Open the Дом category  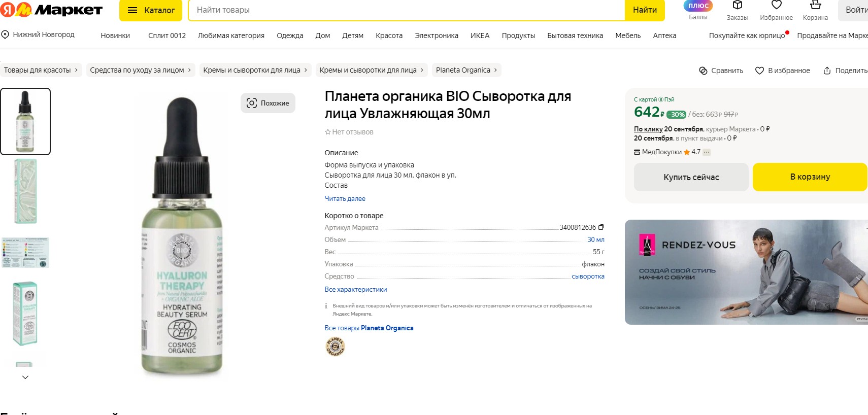pos(323,36)
